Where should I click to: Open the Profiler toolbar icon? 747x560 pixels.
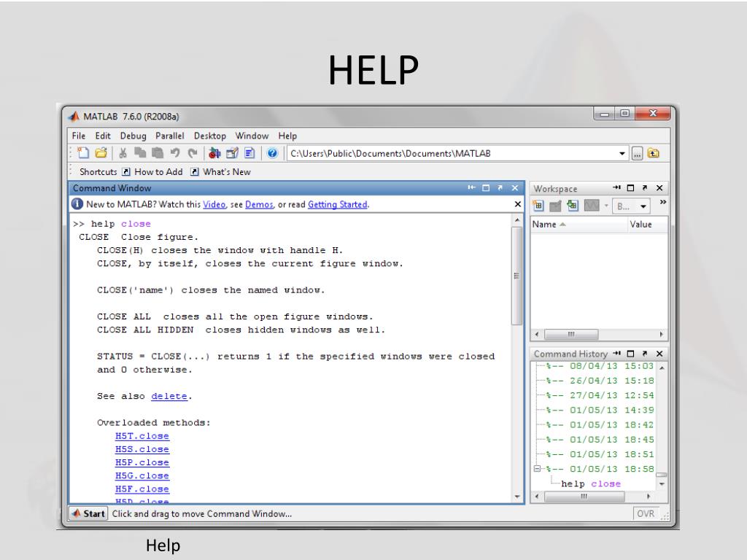pyautogui.click(x=249, y=153)
